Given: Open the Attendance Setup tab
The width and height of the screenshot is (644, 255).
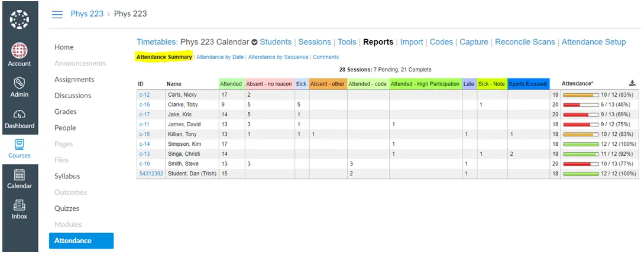Looking at the screenshot, I should coord(594,42).
